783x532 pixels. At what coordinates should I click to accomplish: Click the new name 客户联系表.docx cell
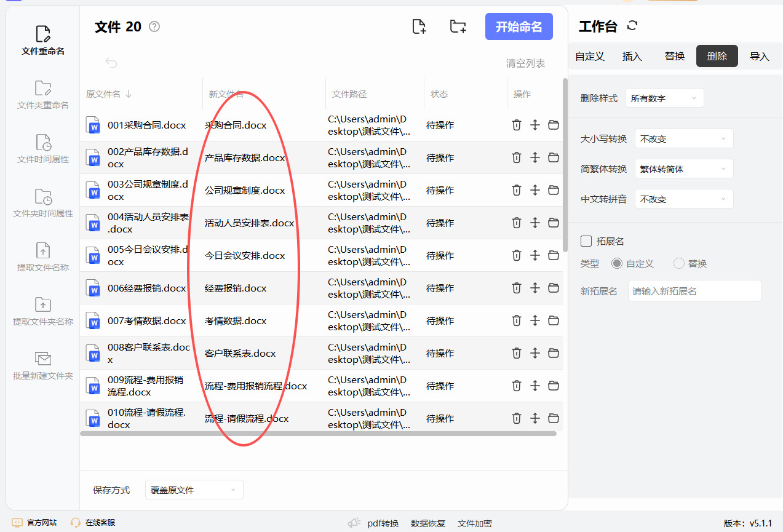point(240,353)
